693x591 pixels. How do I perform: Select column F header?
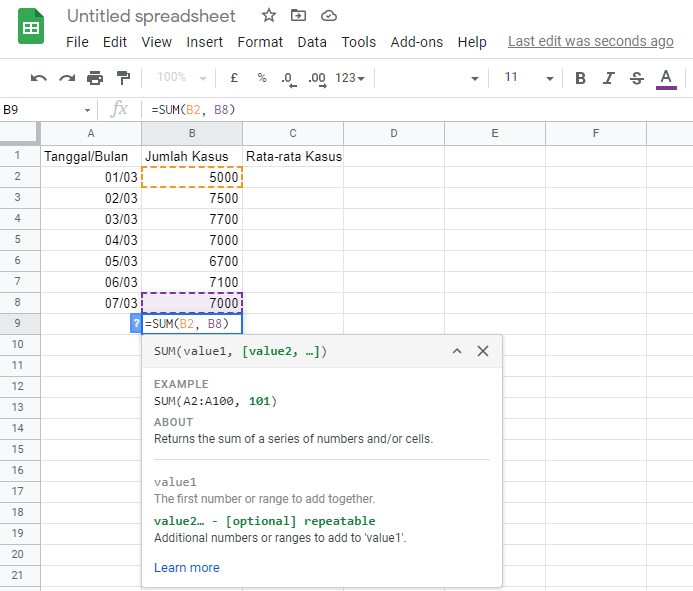(596, 133)
